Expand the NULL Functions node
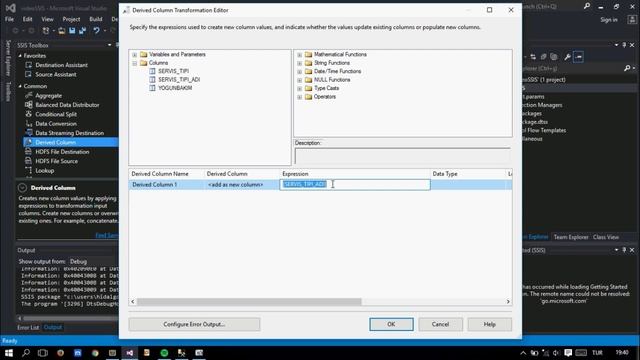The width and height of the screenshot is (640, 360). pyautogui.click(x=300, y=80)
